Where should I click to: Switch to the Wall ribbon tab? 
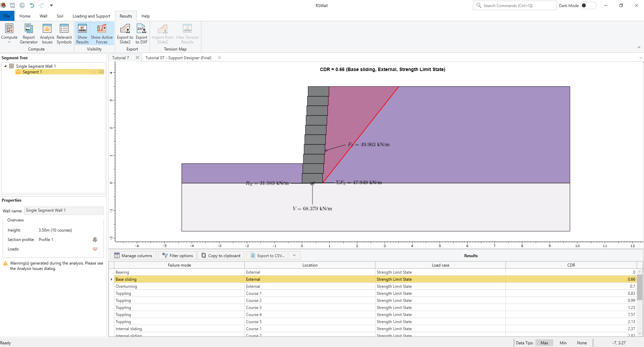click(43, 16)
